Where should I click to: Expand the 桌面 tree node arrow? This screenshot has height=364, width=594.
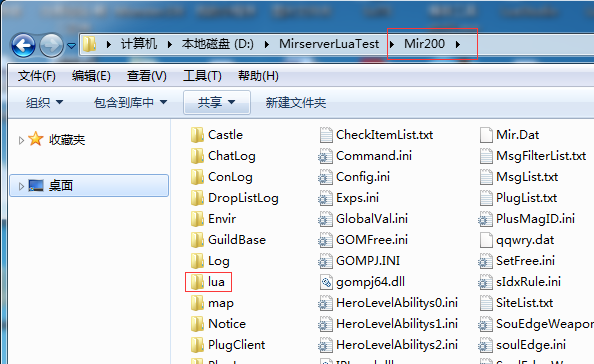[21, 186]
